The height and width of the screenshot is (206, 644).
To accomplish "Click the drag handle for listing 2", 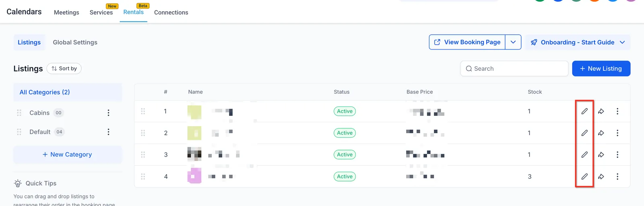I will click(143, 133).
